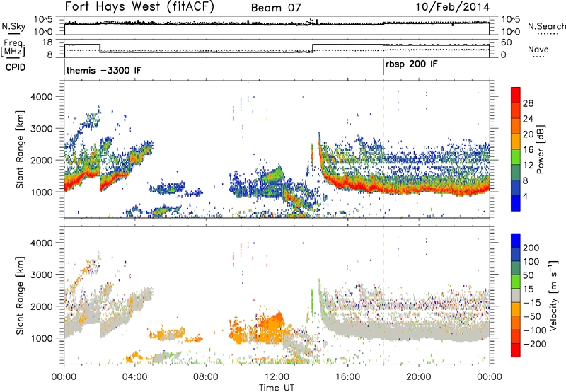This screenshot has width=566, height=392.
Task: Pick the bright blue bottom band of Power colorbar
Action: pyautogui.click(x=516, y=203)
